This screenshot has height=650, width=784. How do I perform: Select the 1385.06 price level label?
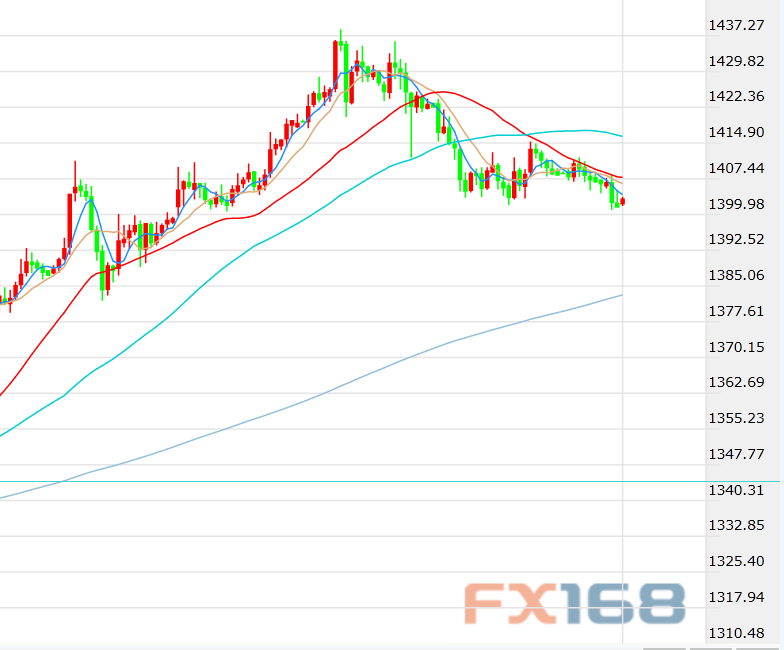click(735, 275)
